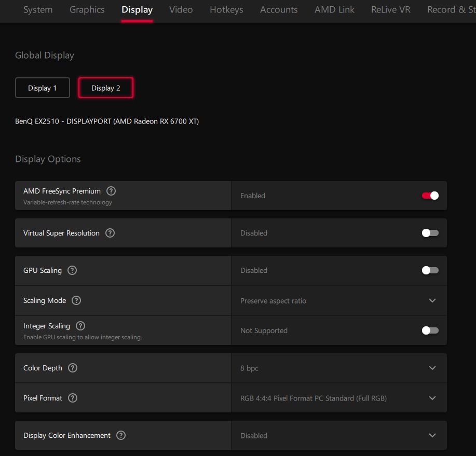
Task: Go to the Video tab
Action: 181,10
